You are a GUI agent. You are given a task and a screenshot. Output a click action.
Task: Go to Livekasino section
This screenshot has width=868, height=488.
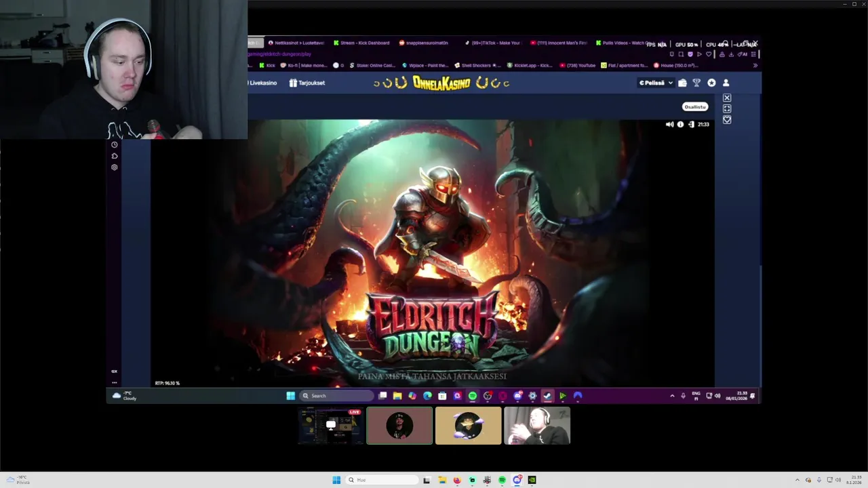coord(262,83)
